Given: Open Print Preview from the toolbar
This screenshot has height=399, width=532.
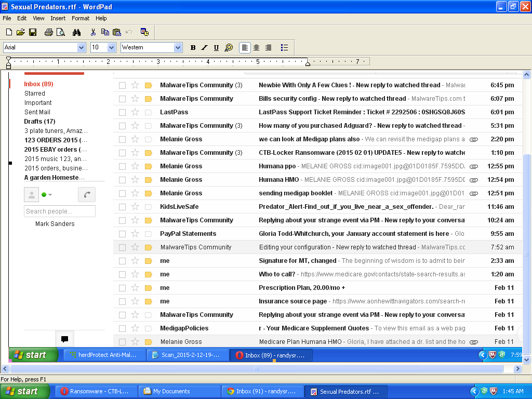Looking at the screenshot, I should [x=61, y=32].
